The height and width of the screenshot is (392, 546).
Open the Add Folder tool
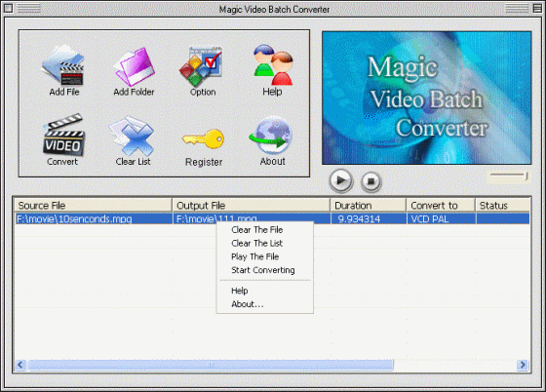pyautogui.click(x=135, y=67)
